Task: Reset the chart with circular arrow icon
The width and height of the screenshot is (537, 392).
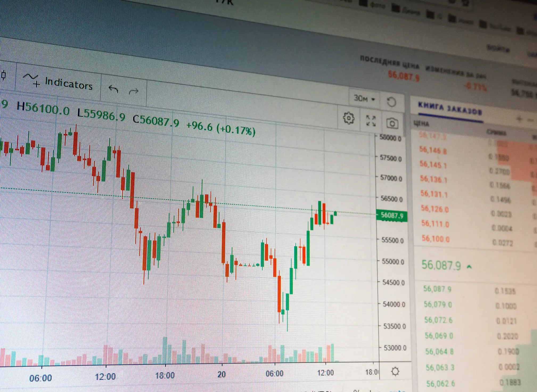Action: click(391, 102)
